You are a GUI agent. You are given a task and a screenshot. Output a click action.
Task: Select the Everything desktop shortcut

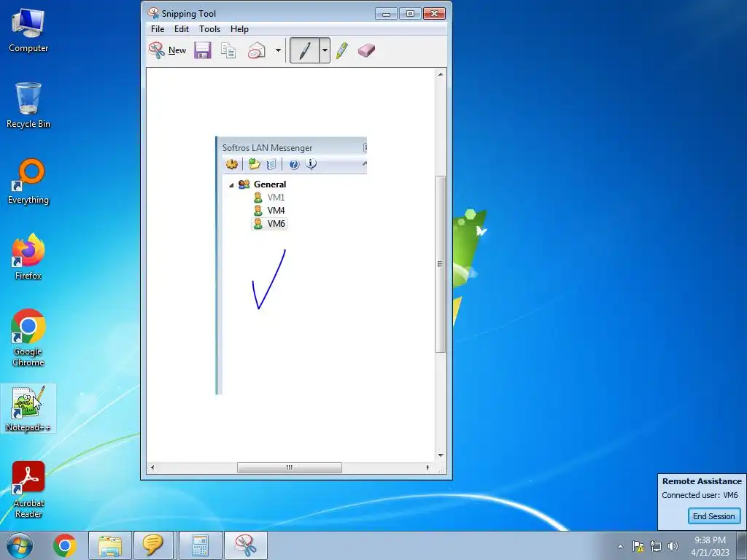point(28,182)
